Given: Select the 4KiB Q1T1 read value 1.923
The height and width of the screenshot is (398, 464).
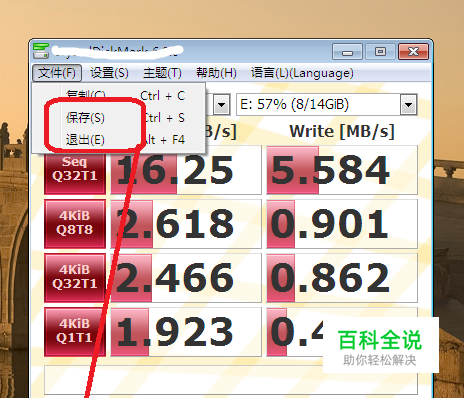Looking at the screenshot, I should point(186,332).
